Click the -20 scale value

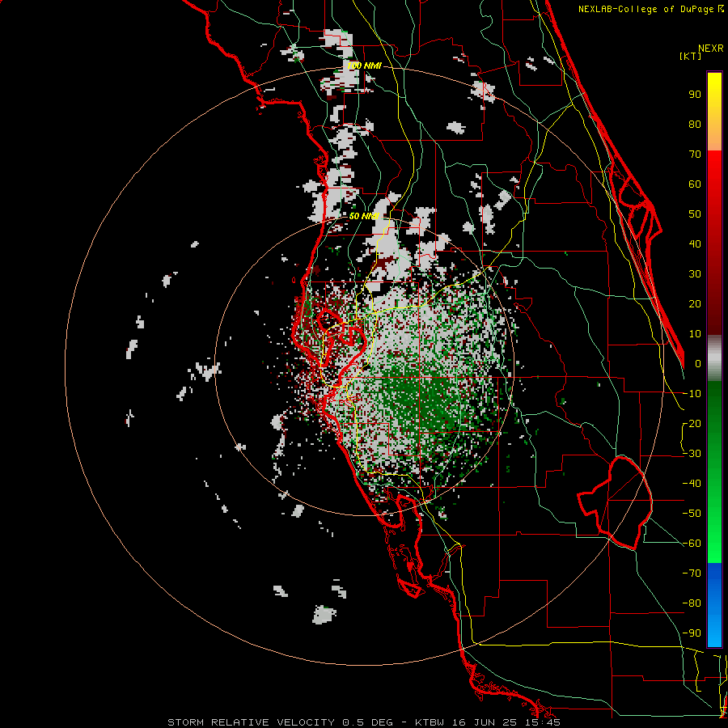coord(692,424)
